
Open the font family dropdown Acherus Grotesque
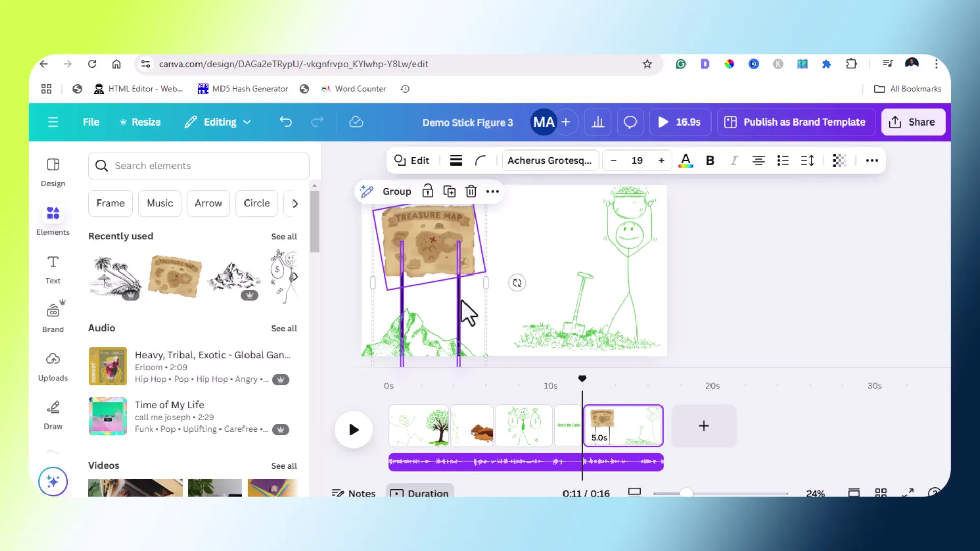(550, 161)
